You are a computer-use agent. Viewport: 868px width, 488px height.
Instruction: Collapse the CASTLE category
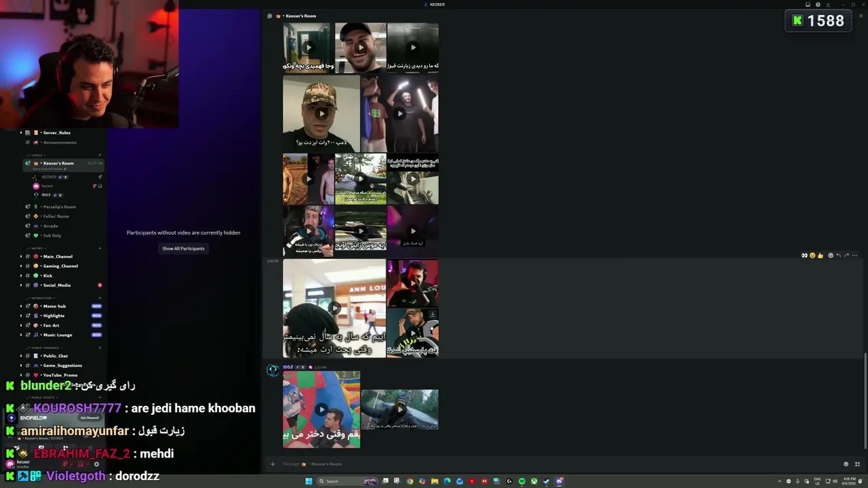(37, 155)
